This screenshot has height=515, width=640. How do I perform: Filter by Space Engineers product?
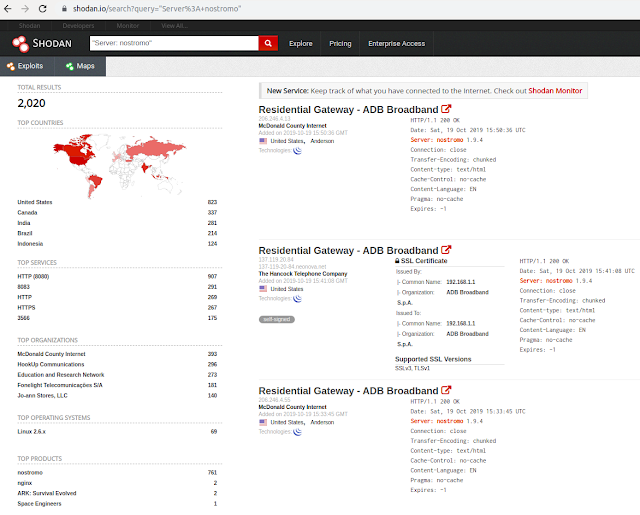[x=39, y=504]
